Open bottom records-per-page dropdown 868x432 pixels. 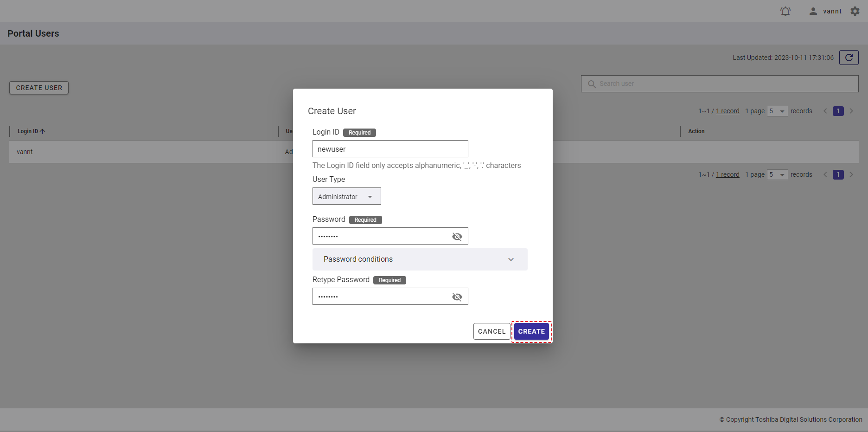click(777, 174)
